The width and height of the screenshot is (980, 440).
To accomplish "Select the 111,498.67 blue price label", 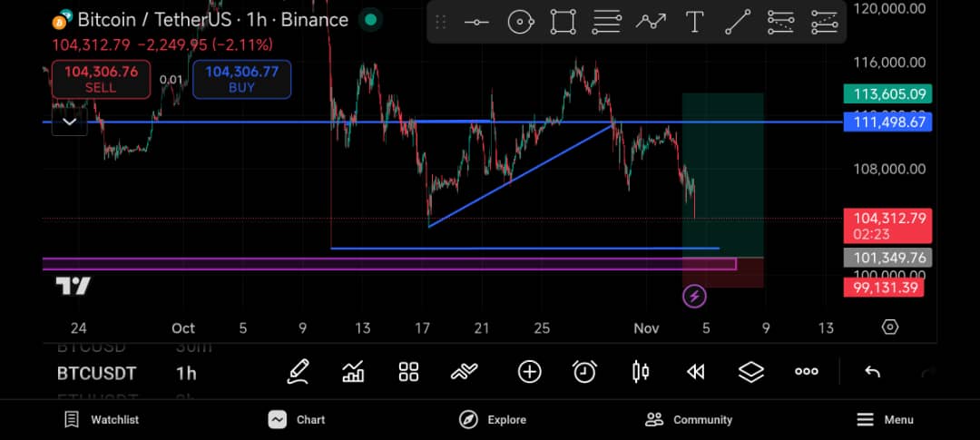I will point(887,122).
